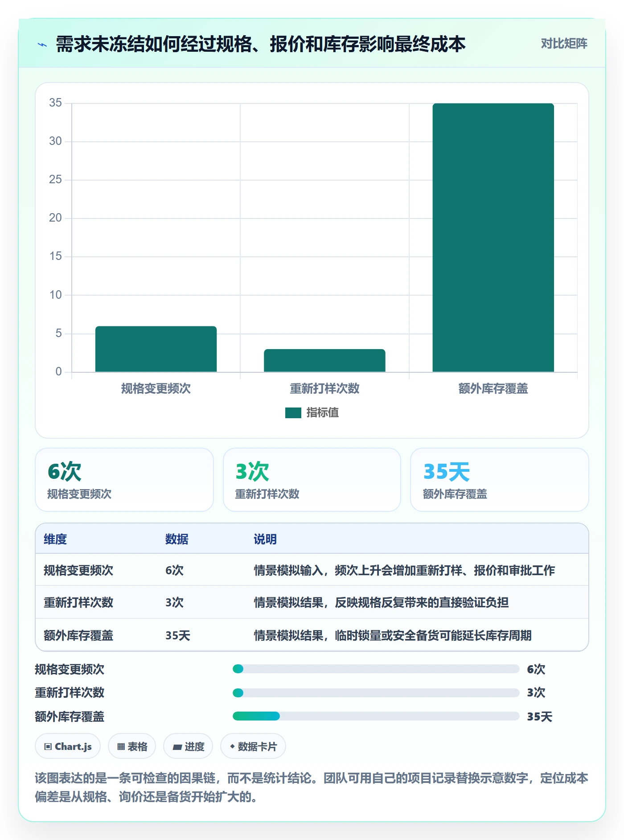This screenshot has width=624, height=840.
Task: Click the 指标值 legend label
Action: (x=323, y=413)
